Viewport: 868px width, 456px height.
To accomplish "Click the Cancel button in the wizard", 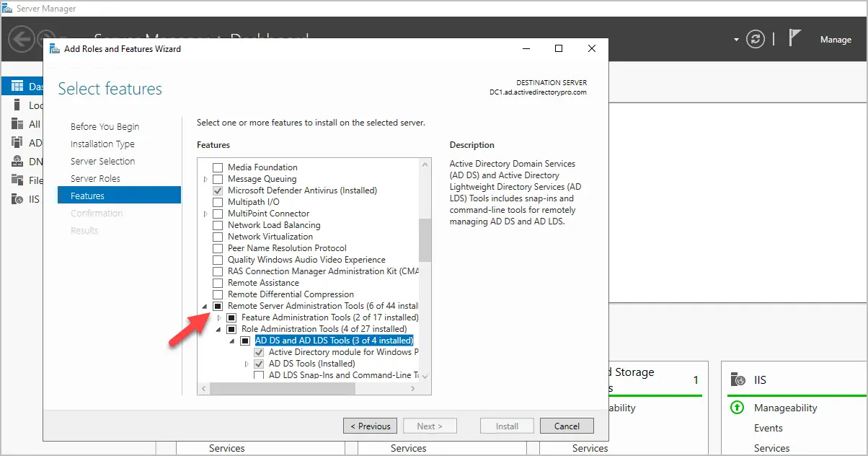I will click(567, 426).
